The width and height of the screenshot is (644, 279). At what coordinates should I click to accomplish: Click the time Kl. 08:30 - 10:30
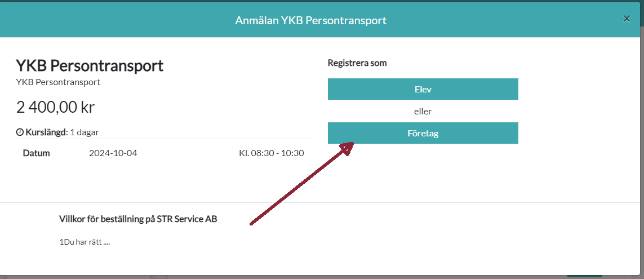(272, 153)
